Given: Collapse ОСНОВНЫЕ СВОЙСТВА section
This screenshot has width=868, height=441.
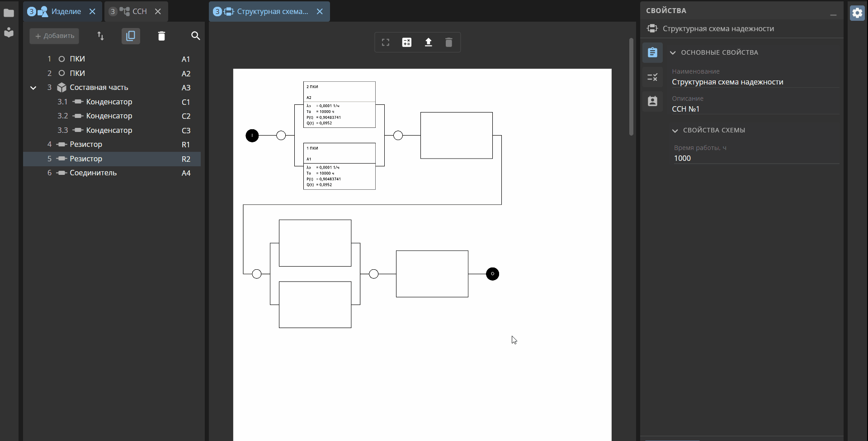Looking at the screenshot, I should [673, 52].
